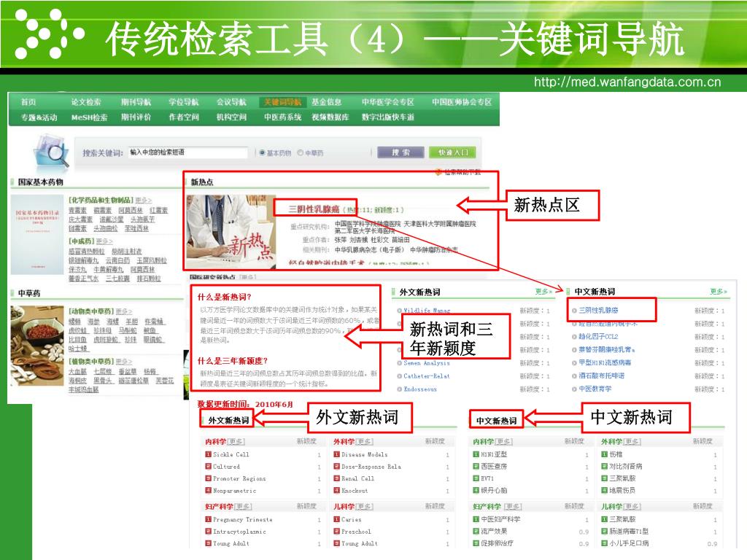Expand 更多 next to 动物类中草药

click(x=124, y=311)
